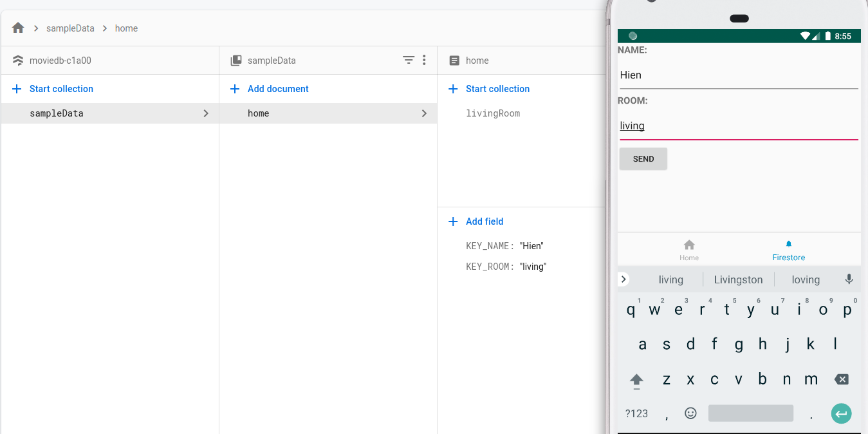Click the Name input containing Hien
The height and width of the screenshot is (434, 868).
pyautogui.click(x=738, y=75)
